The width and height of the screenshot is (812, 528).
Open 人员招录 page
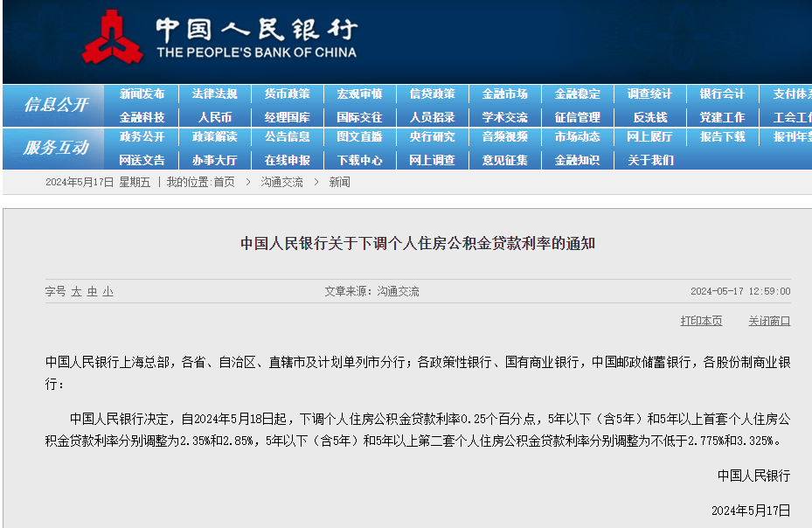coord(432,118)
